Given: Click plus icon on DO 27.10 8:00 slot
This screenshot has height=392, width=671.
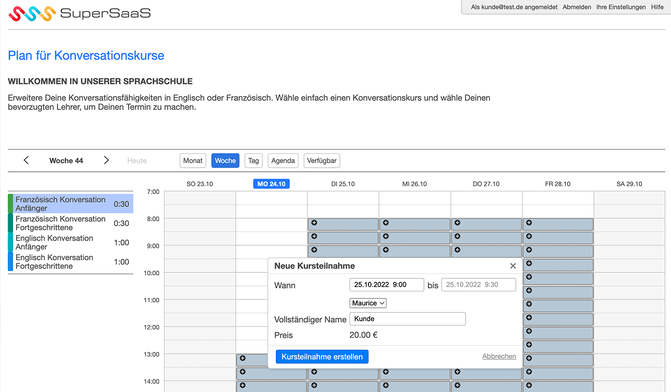Looking at the screenshot, I should click(457, 223).
